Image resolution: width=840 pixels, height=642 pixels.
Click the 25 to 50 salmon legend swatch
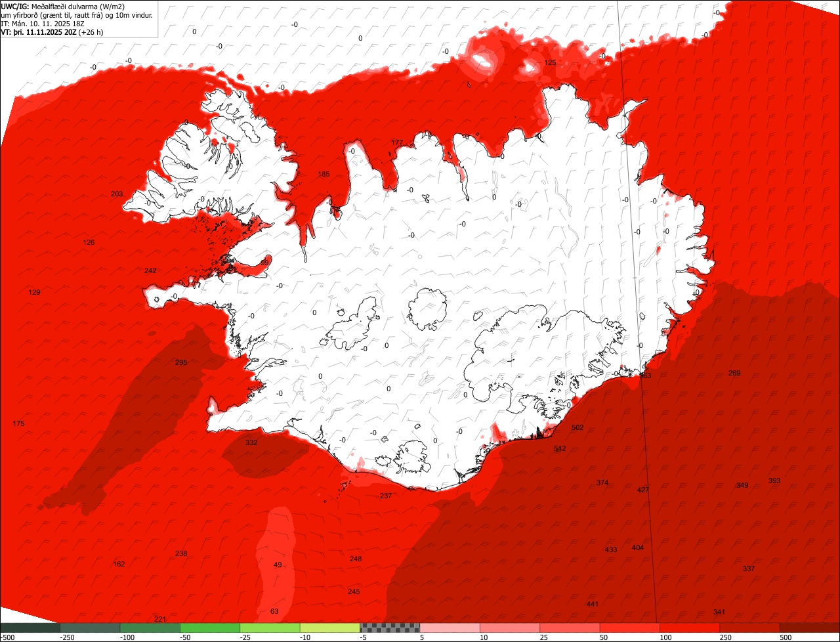click(x=570, y=628)
